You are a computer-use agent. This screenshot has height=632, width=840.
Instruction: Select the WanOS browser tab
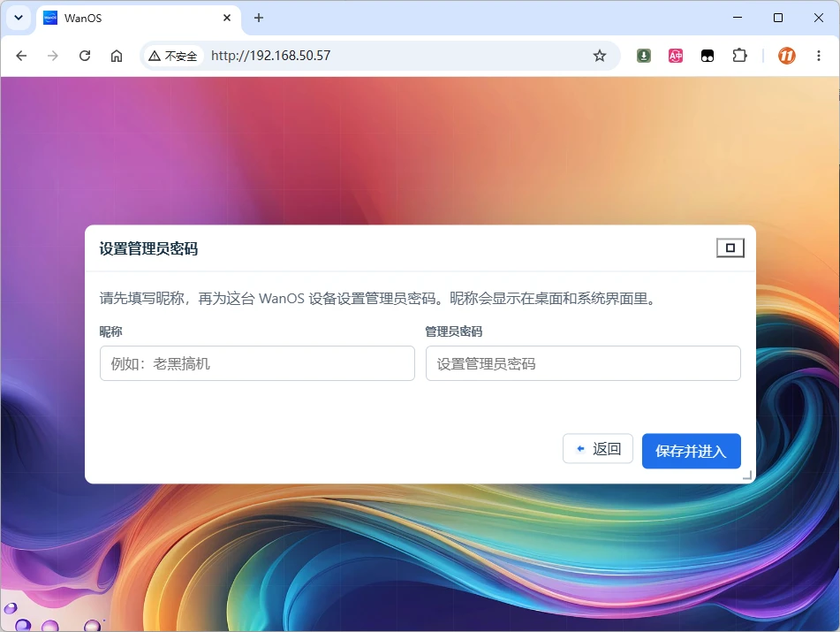[137, 19]
